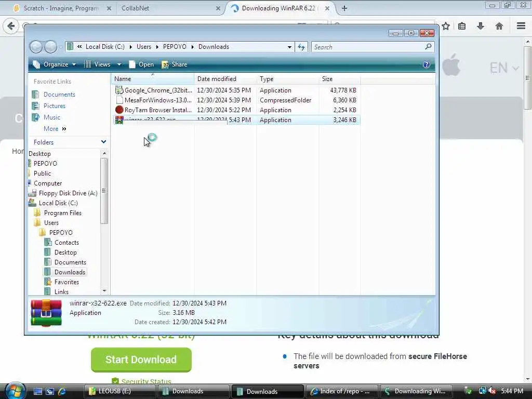
Task: Click the Explorer Search input field
Action: coord(368,47)
